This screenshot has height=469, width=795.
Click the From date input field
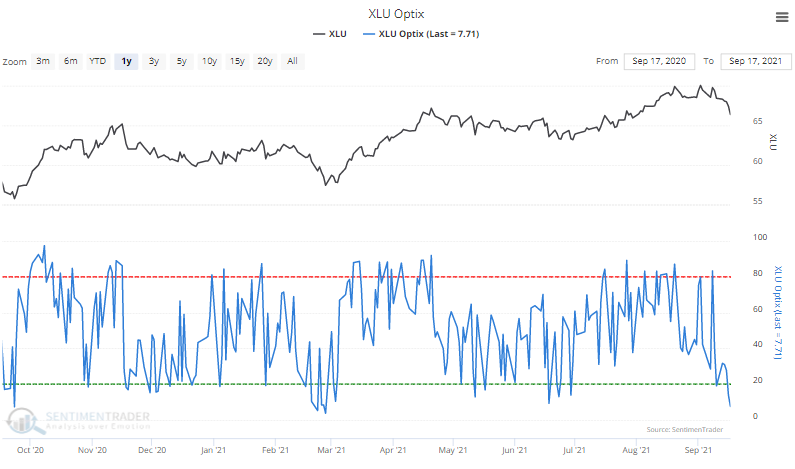click(661, 61)
